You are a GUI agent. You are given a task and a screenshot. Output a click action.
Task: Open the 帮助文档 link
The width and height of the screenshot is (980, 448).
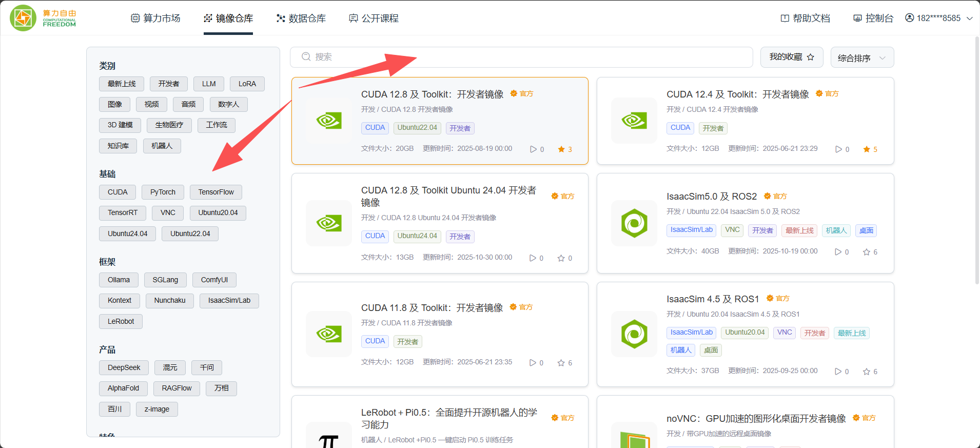(x=805, y=18)
